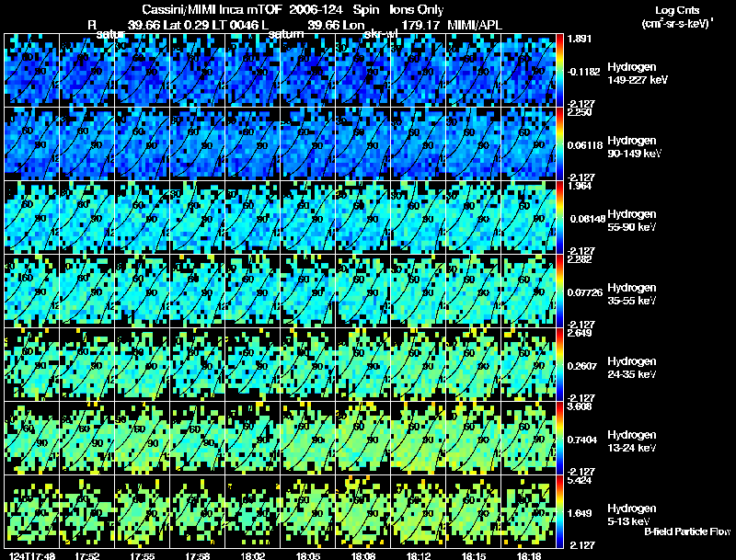Click the 'Log Cnts' colorbar heading
This screenshot has width=736, height=560.
[x=677, y=10]
